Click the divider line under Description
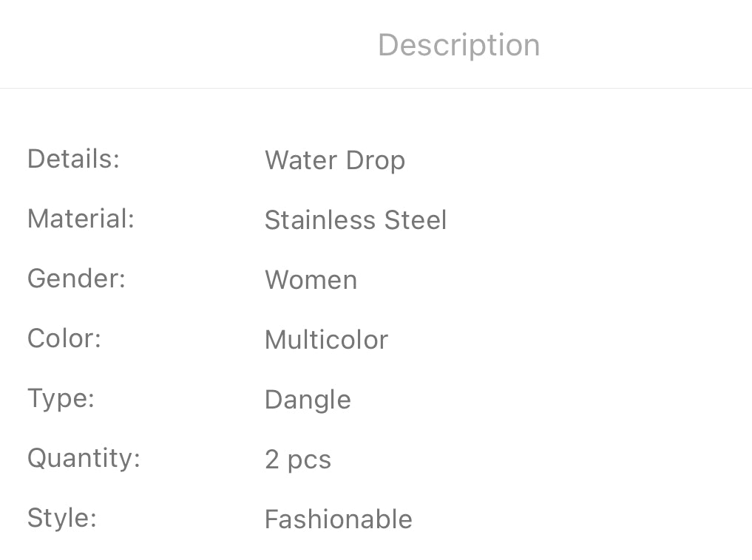The image size is (752, 560). [376, 88]
